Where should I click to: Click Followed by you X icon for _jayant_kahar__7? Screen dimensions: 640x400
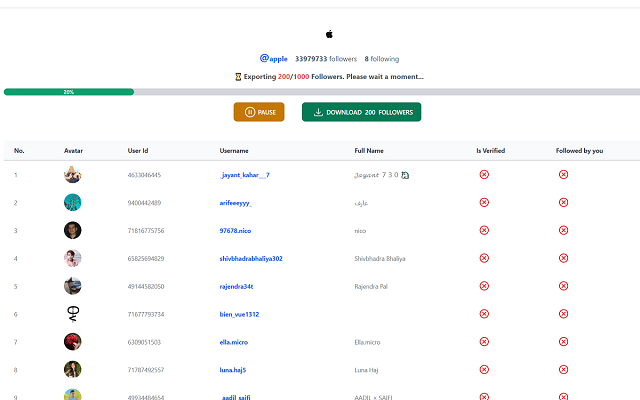pos(563,175)
